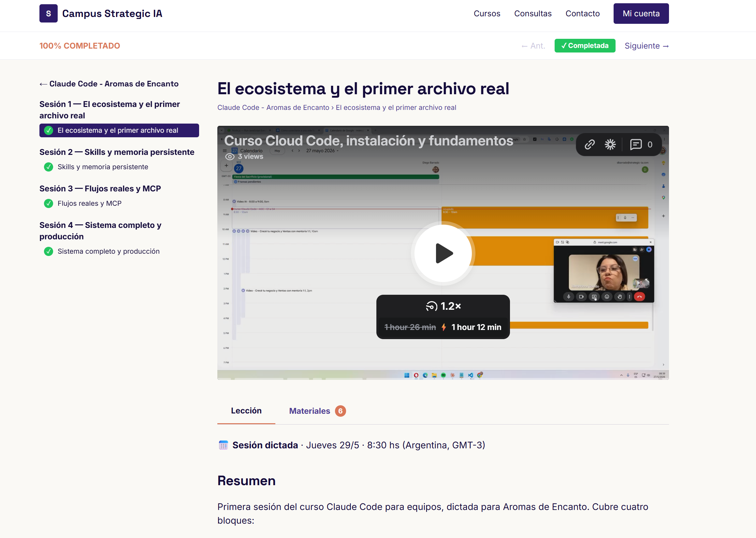Click the eye icon beside 3 views
Image resolution: width=756 pixels, height=538 pixels.
[x=230, y=157]
